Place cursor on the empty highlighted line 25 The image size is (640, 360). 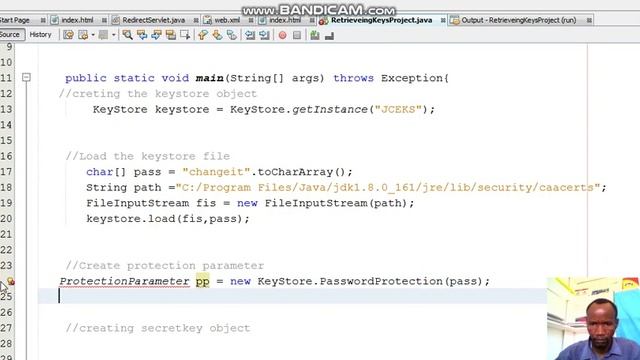tap(292, 296)
